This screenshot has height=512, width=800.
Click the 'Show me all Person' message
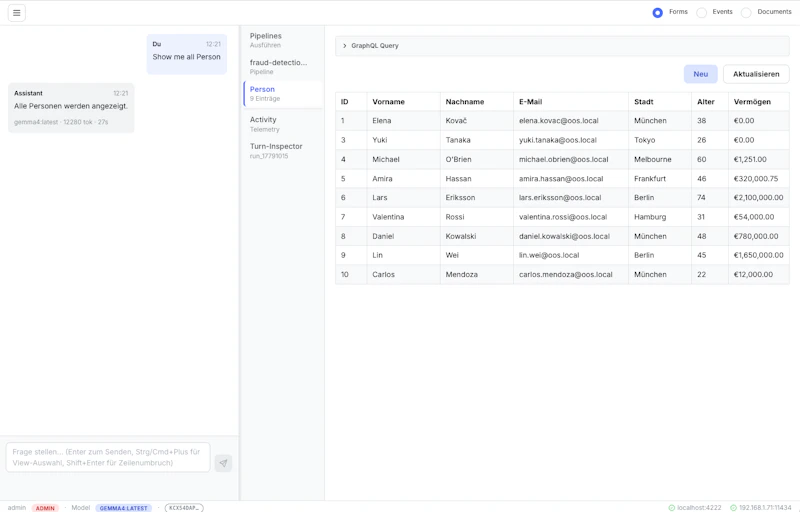(x=186, y=57)
